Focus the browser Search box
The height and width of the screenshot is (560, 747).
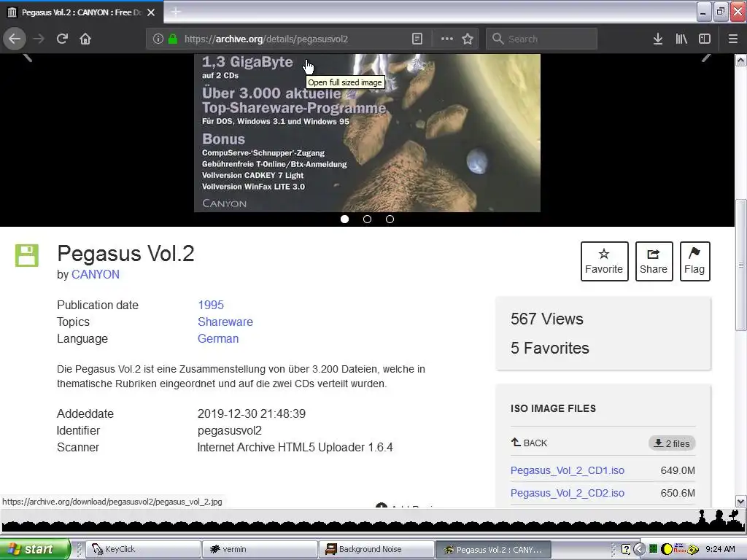click(x=541, y=39)
